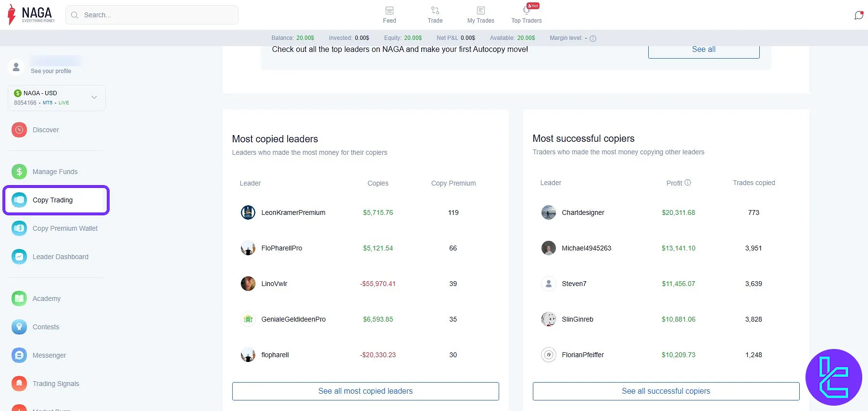The height and width of the screenshot is (411, 868).
Task: Click the GenialeGeldideenPro avatar icon
Action: [x=248, y=319]
